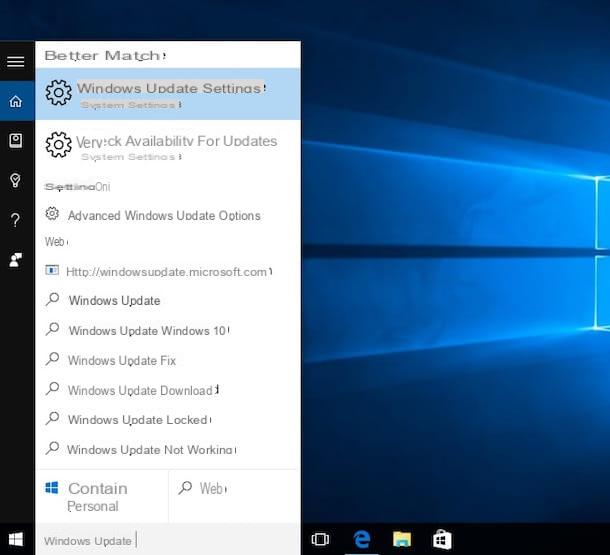Open Availability For Updates result
The height and width of the screenshot is (555, 610).
(x=168, y=146)
